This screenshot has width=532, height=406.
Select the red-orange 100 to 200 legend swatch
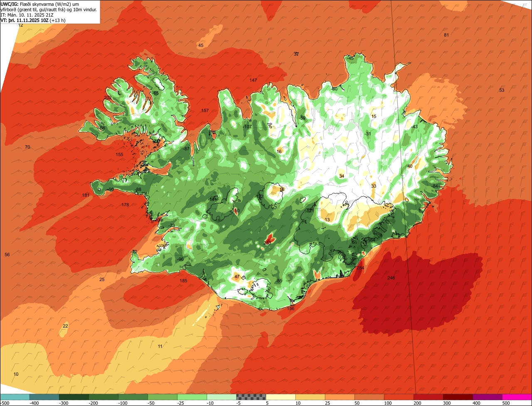[399, 397]
